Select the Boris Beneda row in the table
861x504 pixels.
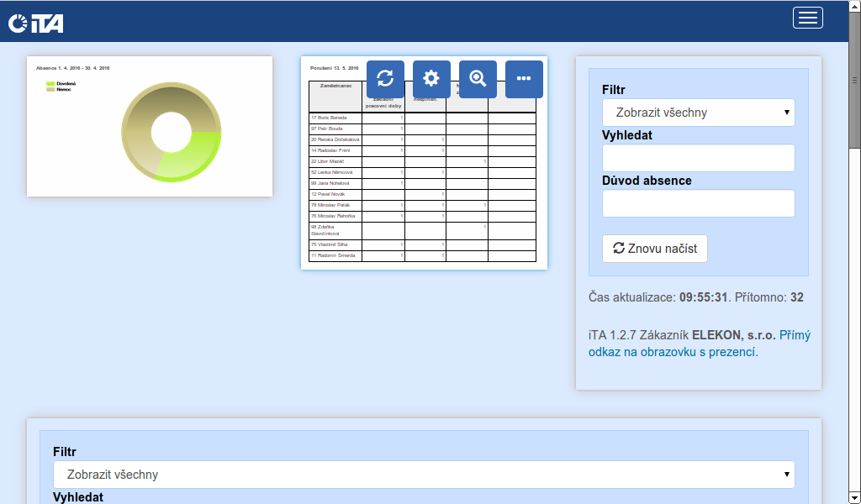click(335, 118)
